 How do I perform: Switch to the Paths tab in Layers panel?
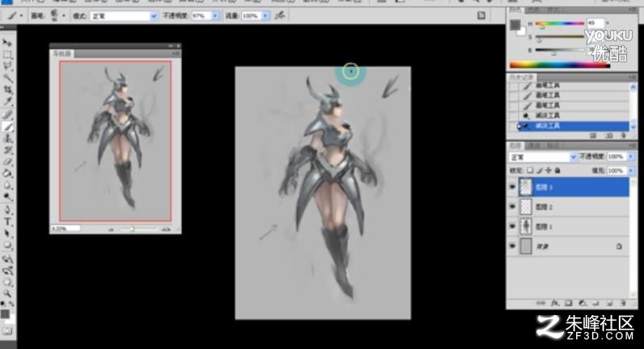(x=553, y=146)
